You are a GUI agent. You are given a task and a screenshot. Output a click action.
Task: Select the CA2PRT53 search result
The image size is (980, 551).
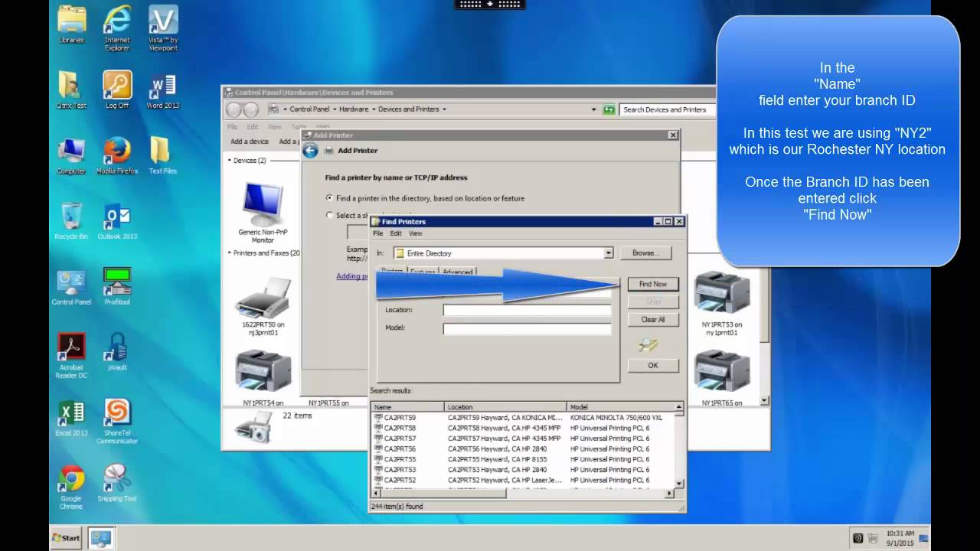(400, 470)
